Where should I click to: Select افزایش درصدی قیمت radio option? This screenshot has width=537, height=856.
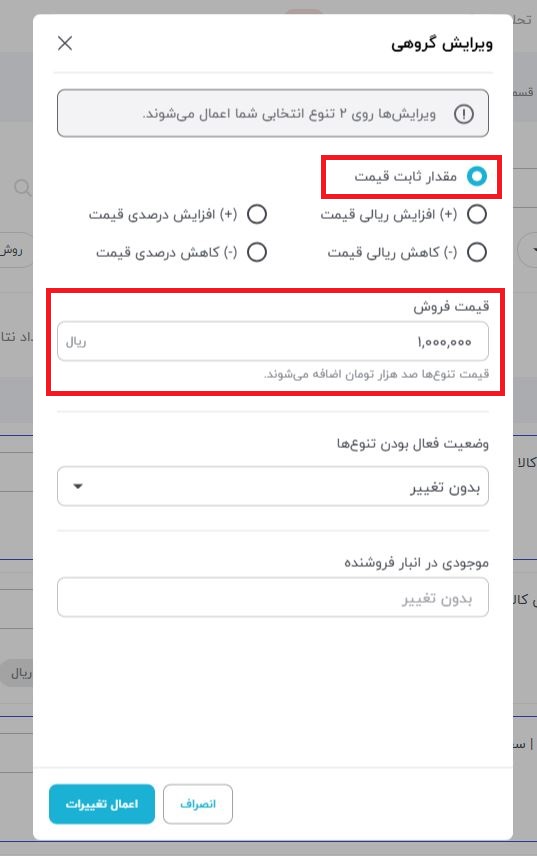256,215
